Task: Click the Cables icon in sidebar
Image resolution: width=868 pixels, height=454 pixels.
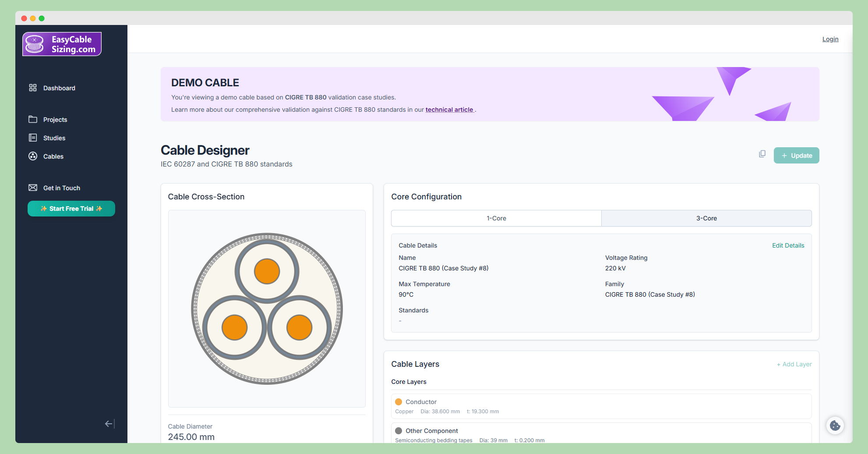Action: 33,156
